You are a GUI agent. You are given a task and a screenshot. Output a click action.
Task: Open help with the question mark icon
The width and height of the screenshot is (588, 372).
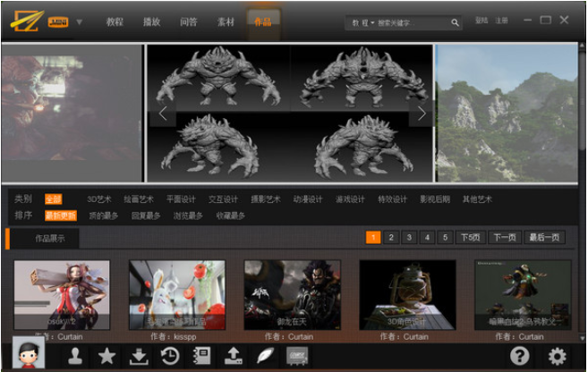click(x=520, y=356)
